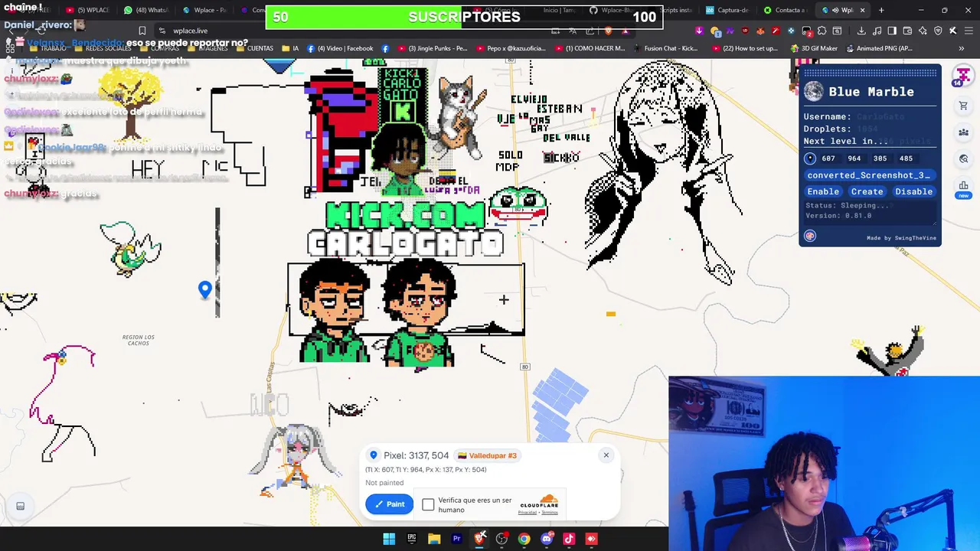This screenshot has width=980, height=551.
Task: Toggle the browser sidebar panel icon
Action: click(892, 31)
